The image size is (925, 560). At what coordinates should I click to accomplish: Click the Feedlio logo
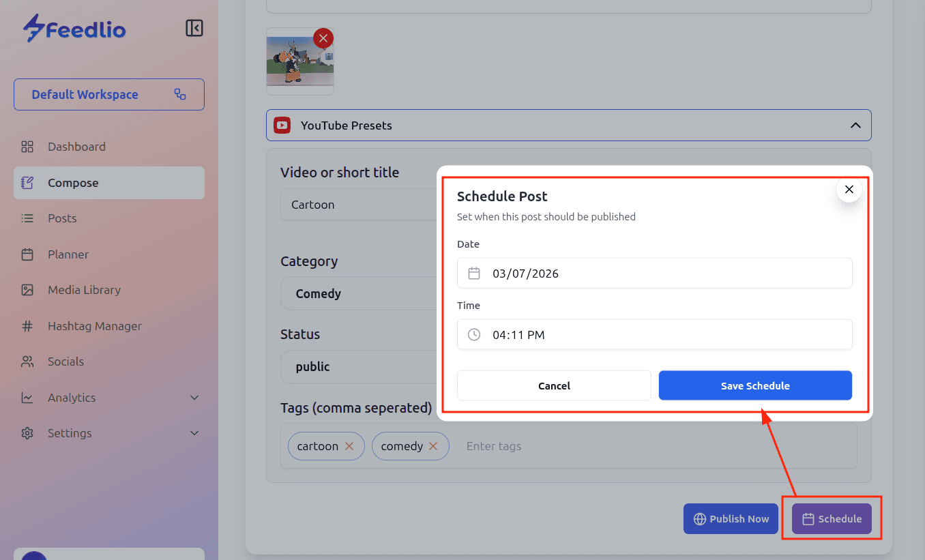coord(74,29)
